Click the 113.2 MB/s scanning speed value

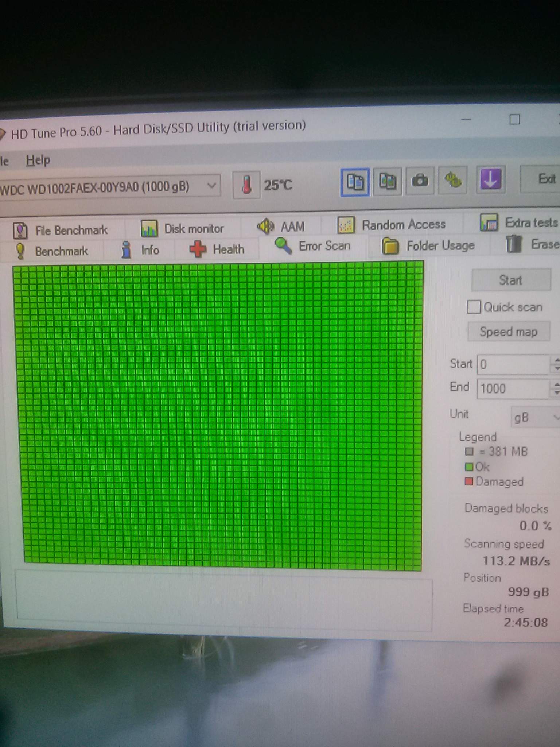click(x=517, y=560)
